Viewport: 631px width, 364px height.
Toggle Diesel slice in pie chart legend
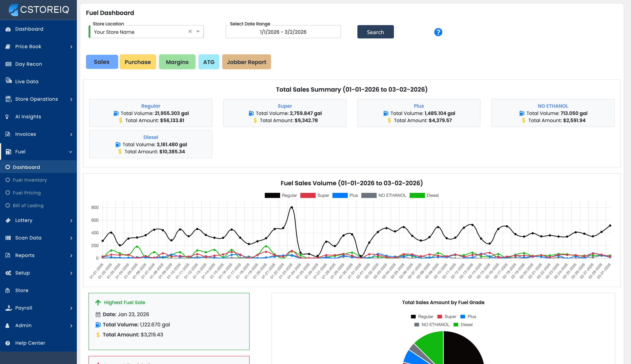(x=456, y=325)
